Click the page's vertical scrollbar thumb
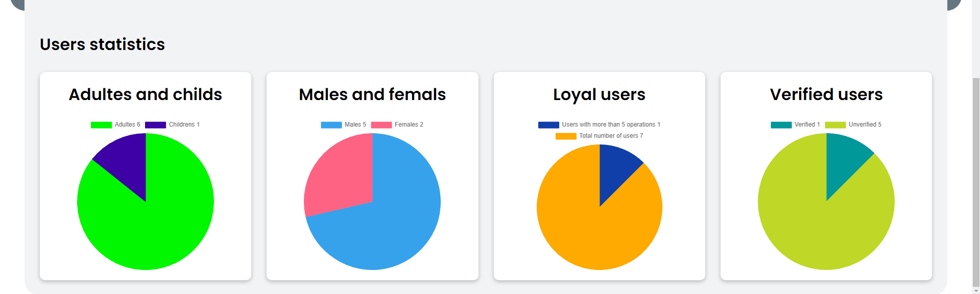The width and height of the screenshot is (980, 294). point(975,179)
